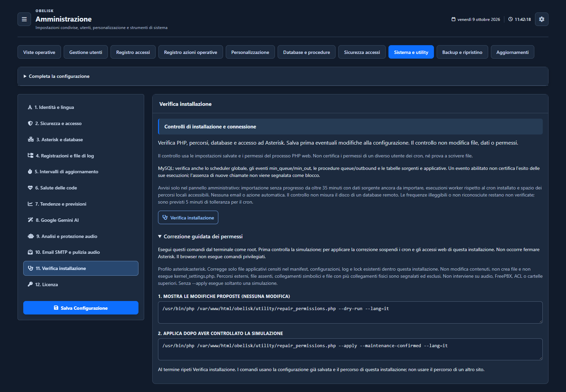This screenshot has height=392, width=566.
Task: Collapse Correzione guidata dei permessi
Action: (x=200, y=237)
